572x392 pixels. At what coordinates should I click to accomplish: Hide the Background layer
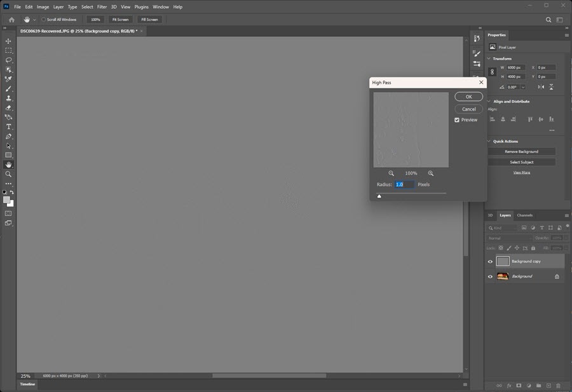point(490,276)
